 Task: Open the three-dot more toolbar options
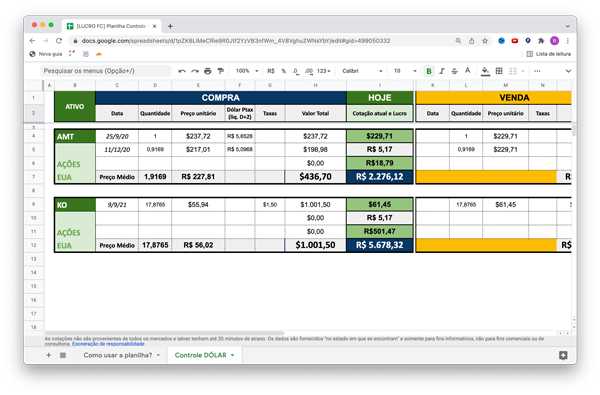click(537, 71)
